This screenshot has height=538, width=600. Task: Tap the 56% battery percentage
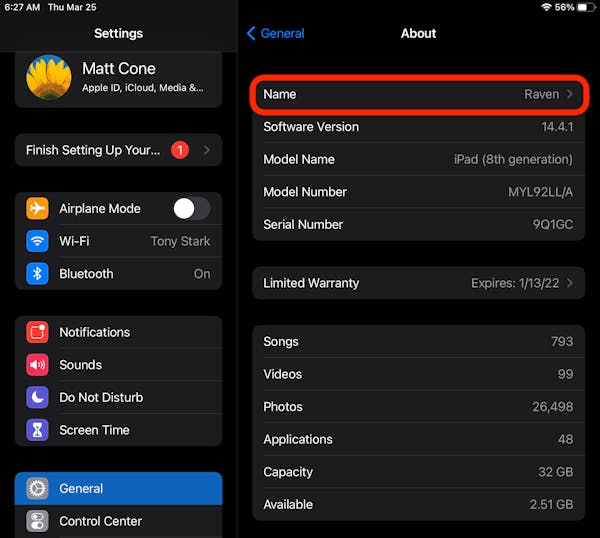(564, 7)
